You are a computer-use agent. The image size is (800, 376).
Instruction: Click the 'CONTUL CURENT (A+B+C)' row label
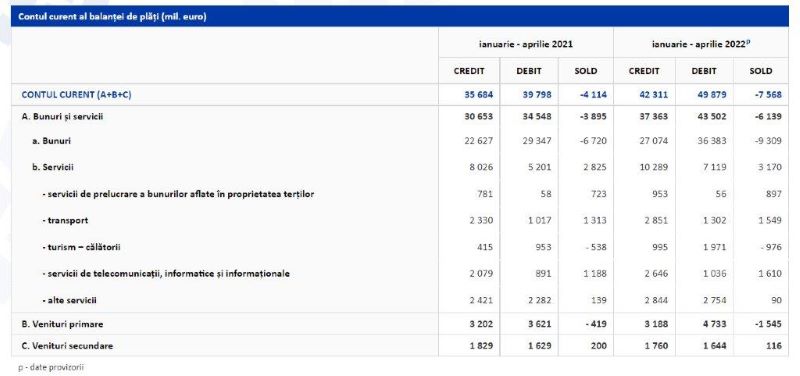(76, 95)
